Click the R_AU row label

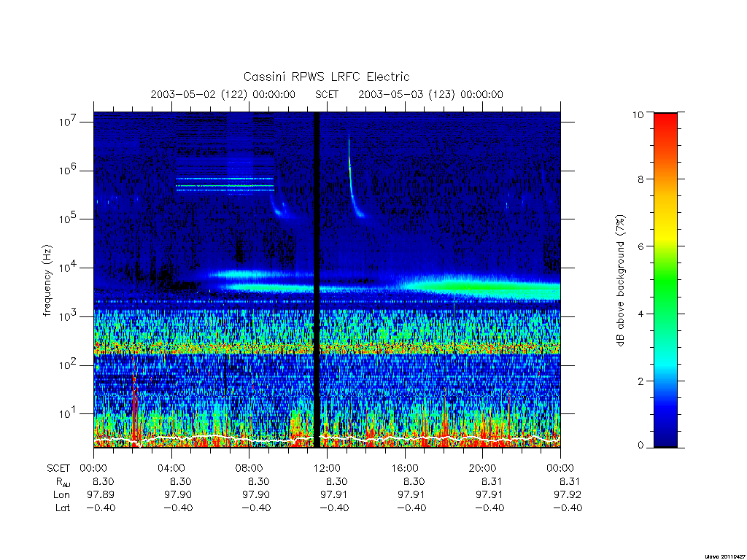pyautogui.click(x=63, y=482)
